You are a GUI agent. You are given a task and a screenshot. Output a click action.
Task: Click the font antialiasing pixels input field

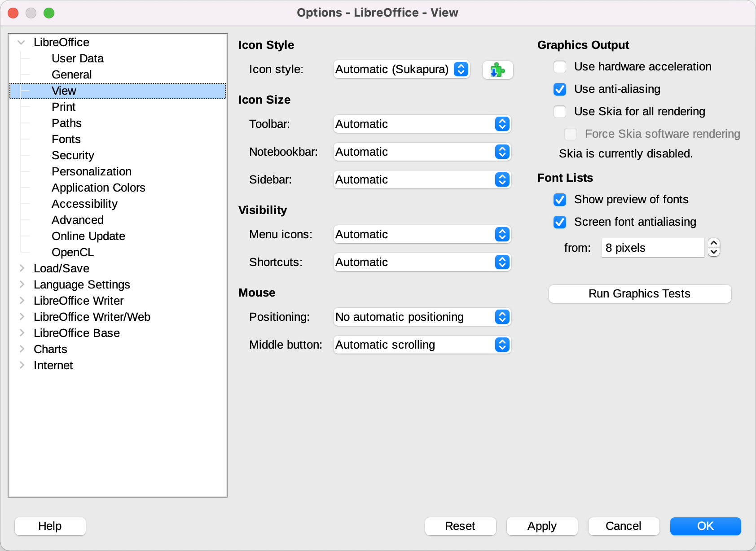[x=653, y=248]
